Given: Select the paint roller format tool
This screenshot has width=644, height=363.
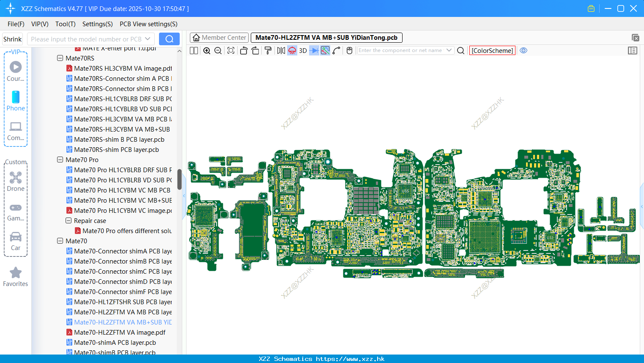Looking at the screenshot, I should (268, 50).
